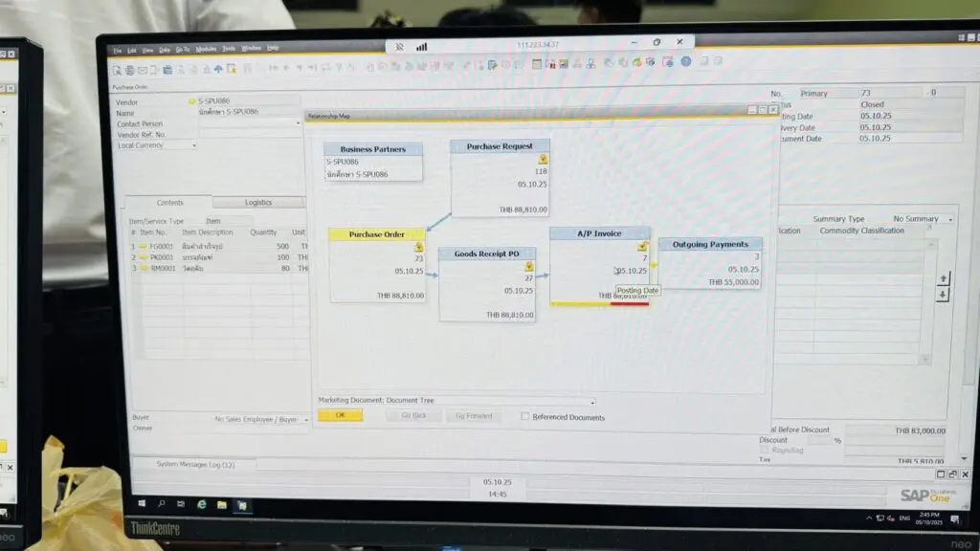Viewport: 980px width, 551px height.
Task: Click the golden arrow next to vendor S-SPU086
Action: pos(191,101)
